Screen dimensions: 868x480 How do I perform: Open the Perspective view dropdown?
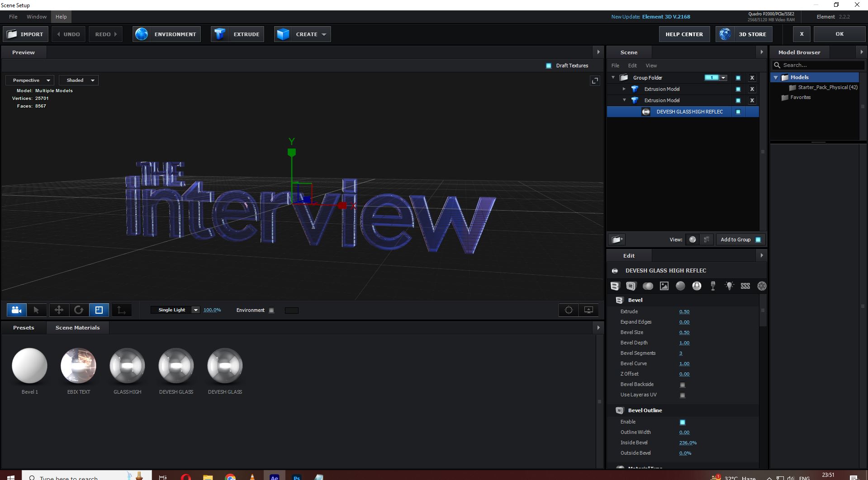click(x=30, y=80)
